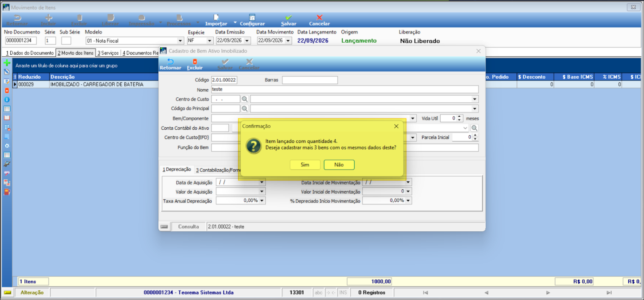Click the Nro Documento input field

tap(21, 41)
